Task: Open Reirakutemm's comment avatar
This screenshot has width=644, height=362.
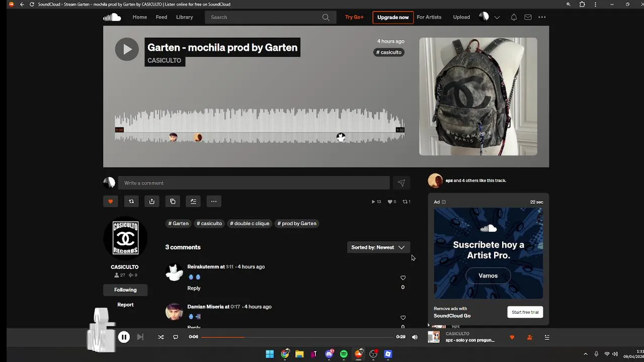Action: (x=174, y=272)
